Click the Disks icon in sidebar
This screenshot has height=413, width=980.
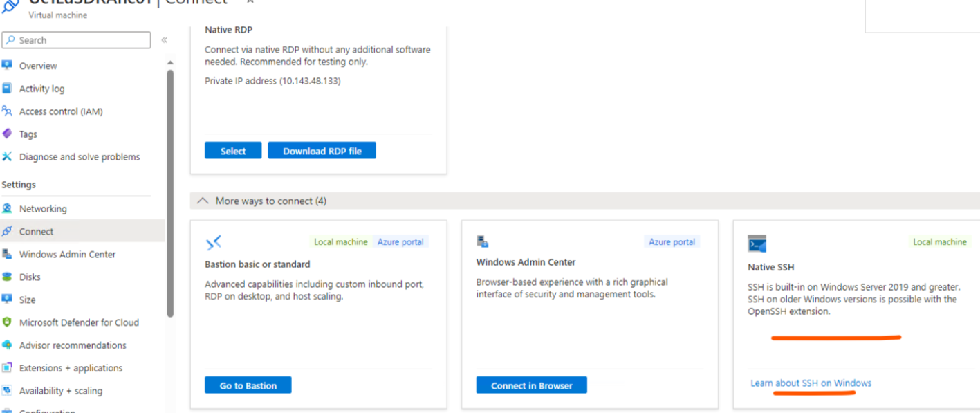point(7,277)
